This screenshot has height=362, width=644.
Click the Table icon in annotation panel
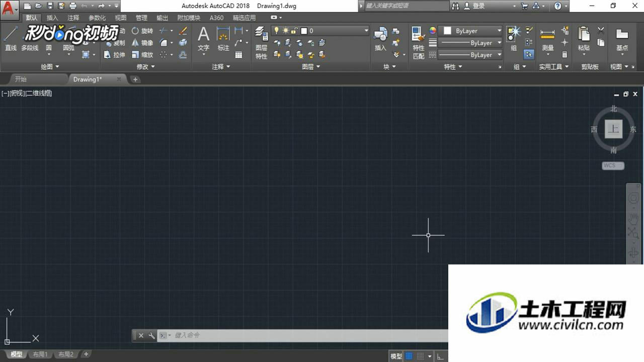tap(238, 55)
